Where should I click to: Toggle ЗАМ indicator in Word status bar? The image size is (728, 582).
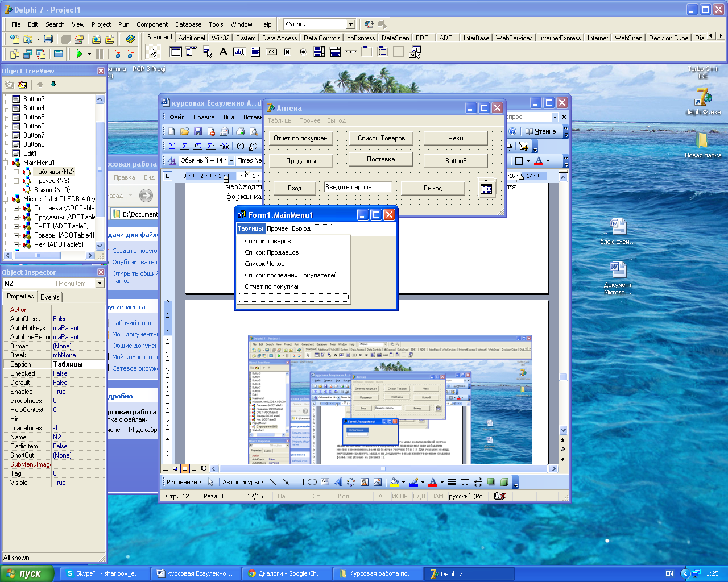pos(437,496)
